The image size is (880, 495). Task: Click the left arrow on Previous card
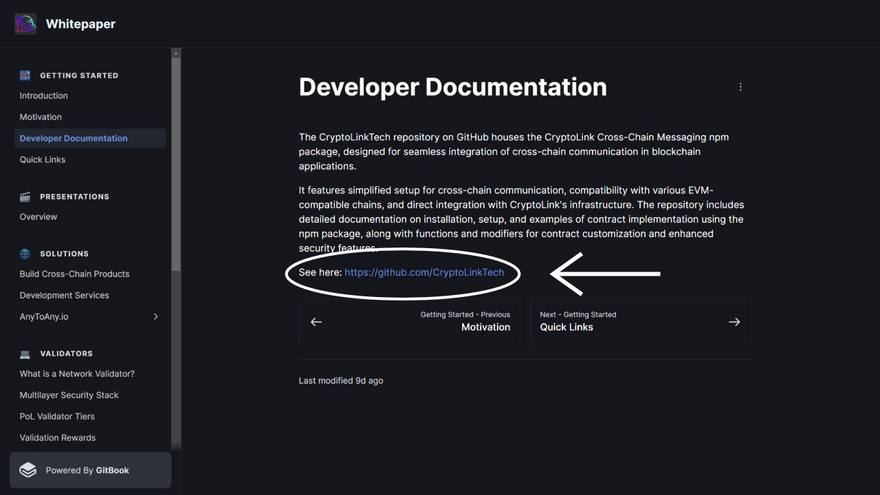point(316,322)
